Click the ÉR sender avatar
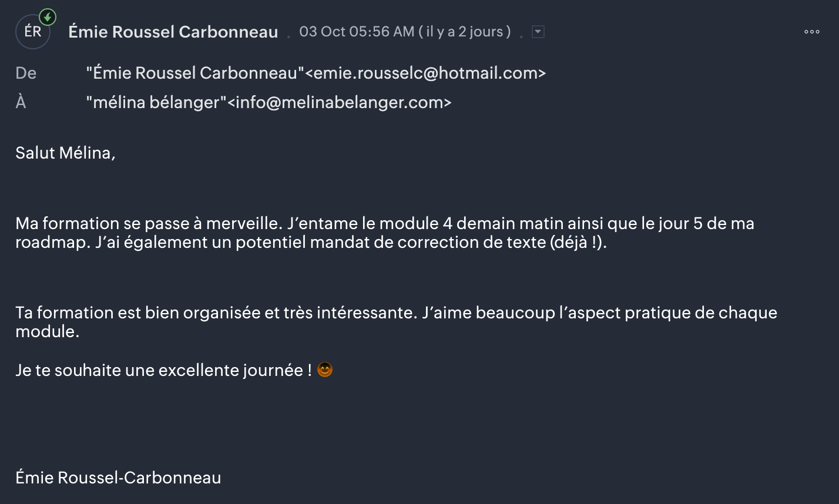 pos(32,32)
